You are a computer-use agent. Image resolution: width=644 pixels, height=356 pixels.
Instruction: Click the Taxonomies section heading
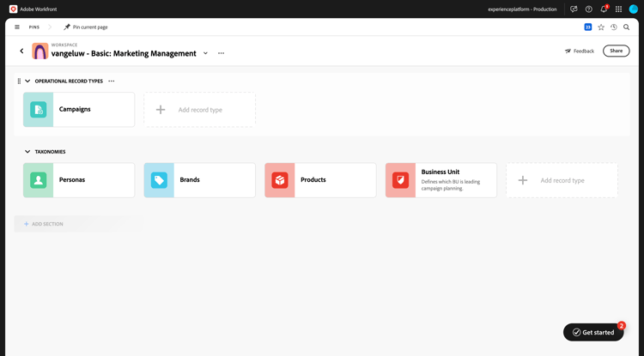pos(50,152)
